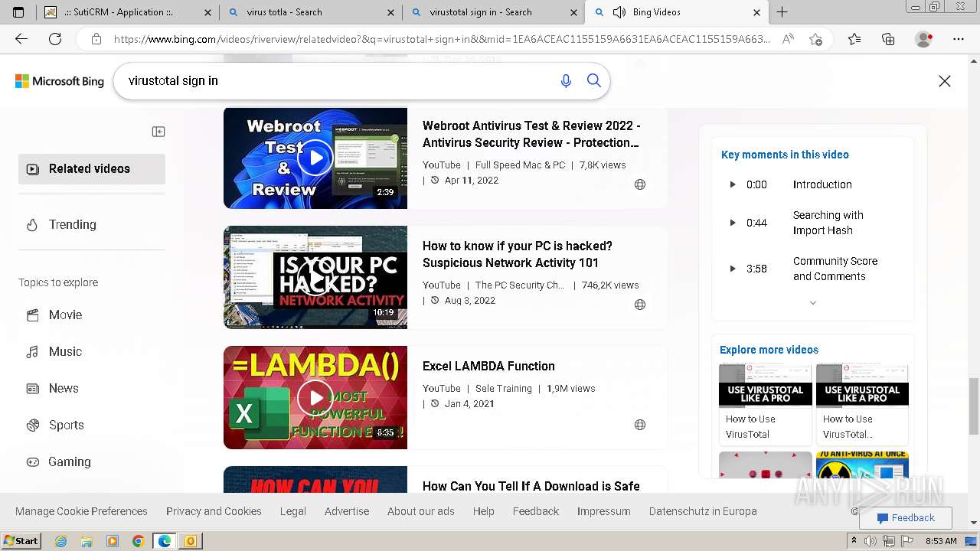Click the browser address bar URL
980x551 pixels.
pyautogui.click(x=441, y=39)
